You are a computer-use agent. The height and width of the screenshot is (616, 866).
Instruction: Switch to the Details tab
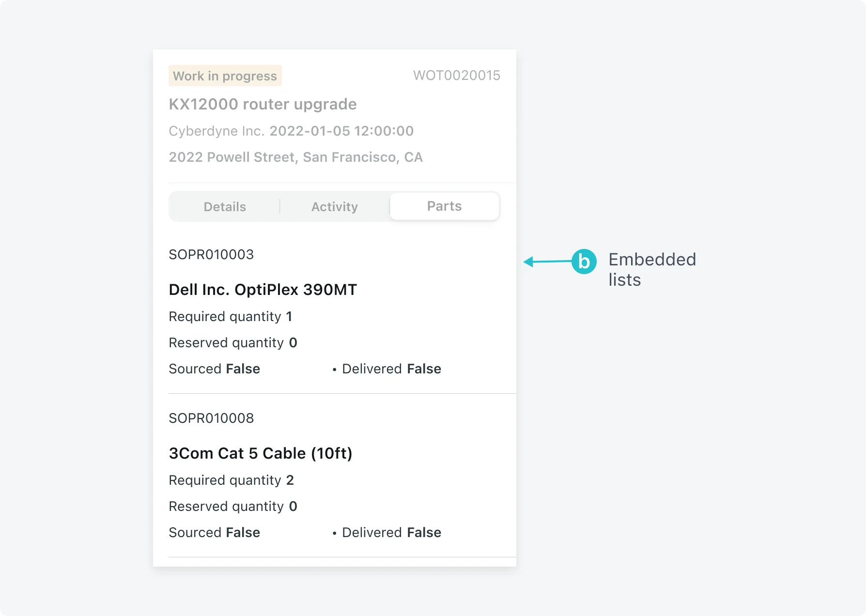[225, 207]
